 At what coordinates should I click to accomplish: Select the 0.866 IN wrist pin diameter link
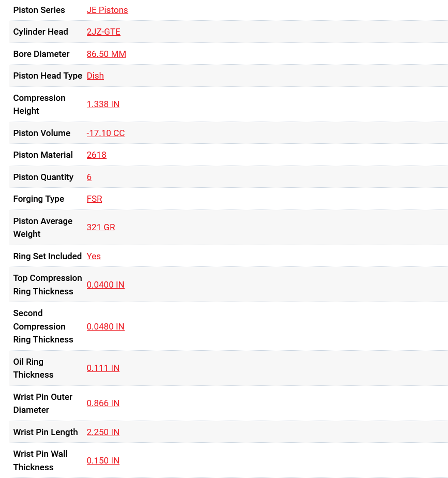103,403
